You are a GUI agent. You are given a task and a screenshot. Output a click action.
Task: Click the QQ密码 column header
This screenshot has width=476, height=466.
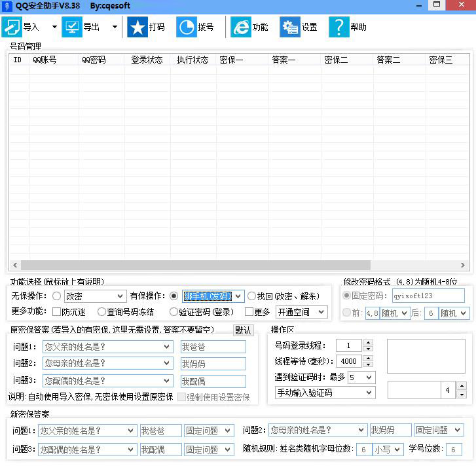point(101,60)
